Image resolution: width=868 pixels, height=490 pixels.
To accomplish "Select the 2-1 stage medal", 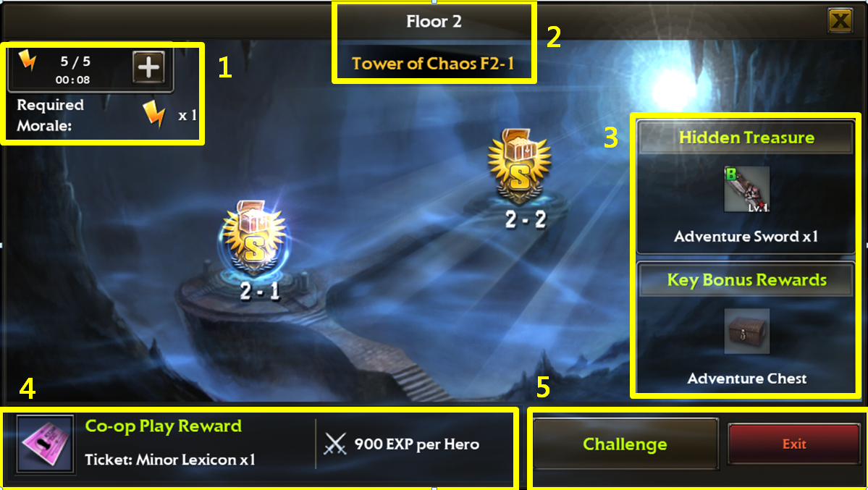I will point(254,238).
